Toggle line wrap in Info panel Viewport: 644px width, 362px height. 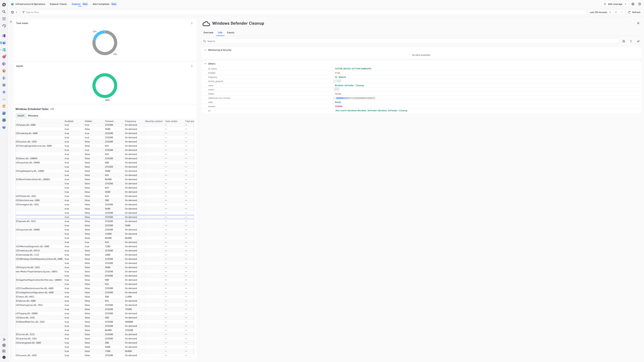tap(624, 41)
